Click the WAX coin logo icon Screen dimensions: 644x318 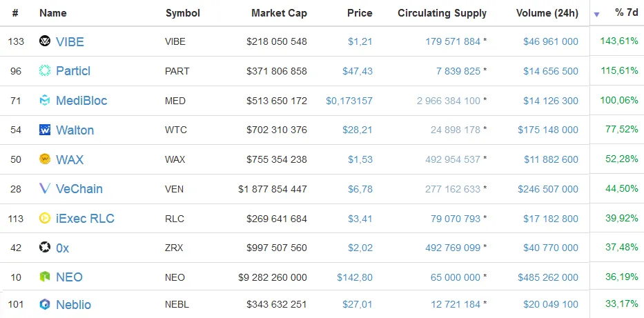click(x=45, y=159)
